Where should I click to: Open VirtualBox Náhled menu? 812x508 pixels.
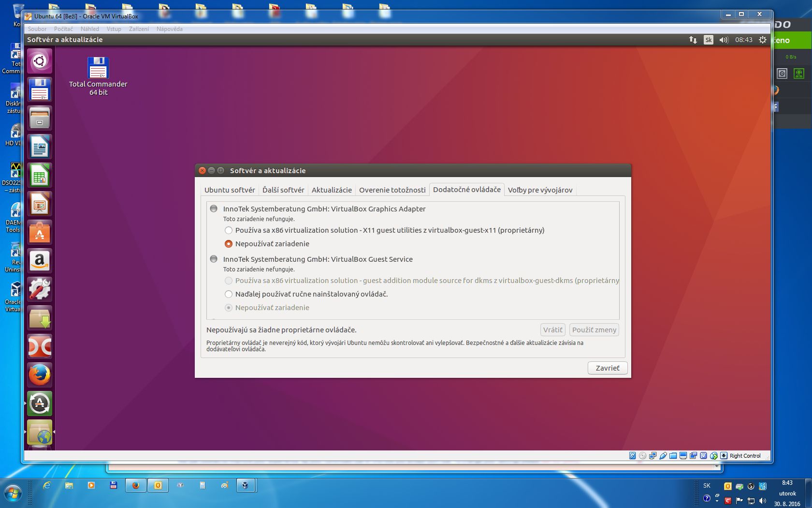pyautogui.click(x=90, y=29)
